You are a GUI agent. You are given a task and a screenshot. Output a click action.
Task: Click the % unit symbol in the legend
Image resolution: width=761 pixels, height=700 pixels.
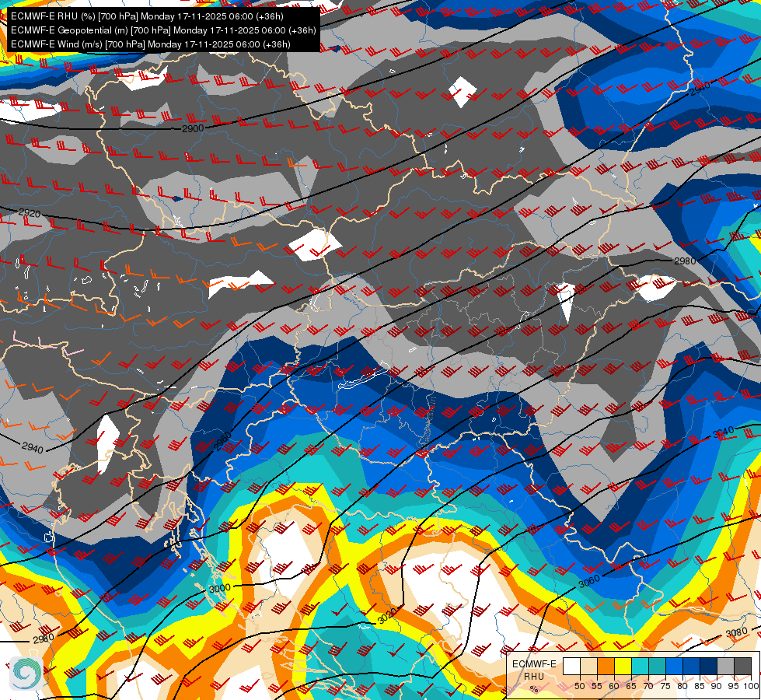click(534, 689)
